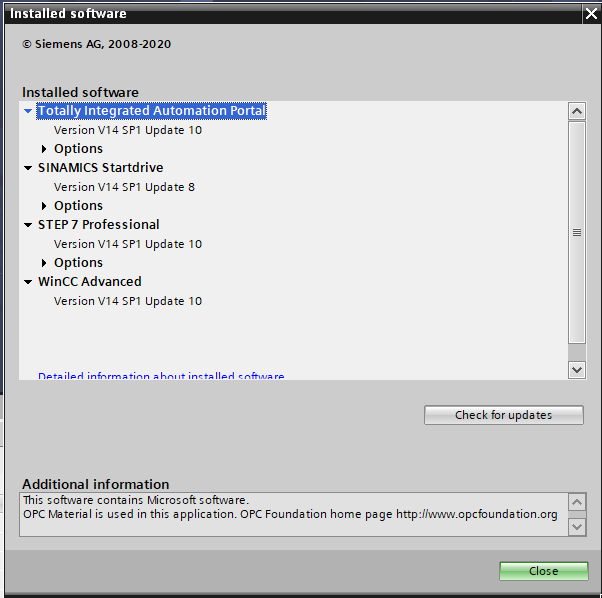Click Additional information scroll down arrow

click(x=577, y=527)
